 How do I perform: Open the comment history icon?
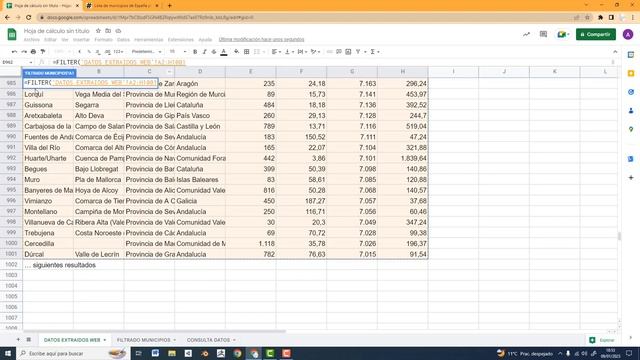[543, 35]
